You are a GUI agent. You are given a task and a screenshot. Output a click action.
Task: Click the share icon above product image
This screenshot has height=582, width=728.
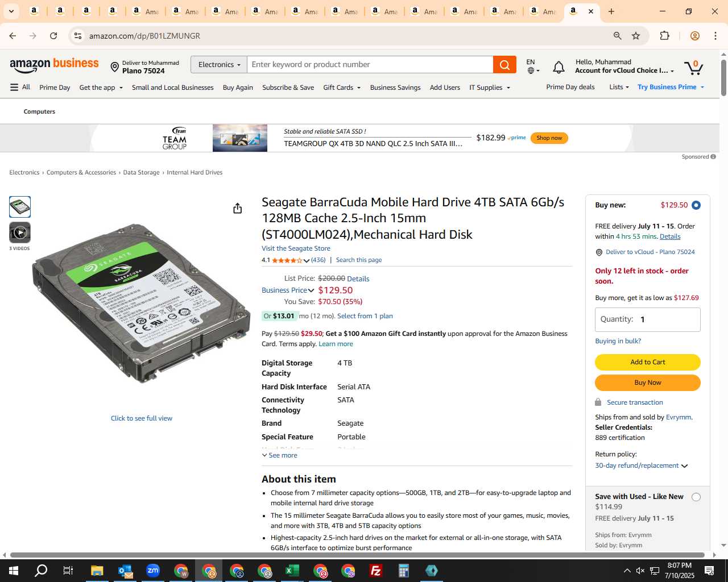pos(238,209)
